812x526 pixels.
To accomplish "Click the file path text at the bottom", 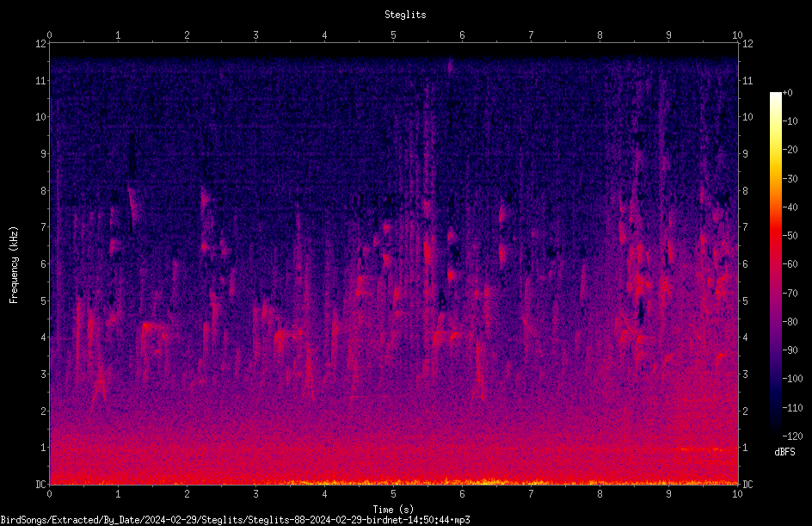I will (235, 520).
